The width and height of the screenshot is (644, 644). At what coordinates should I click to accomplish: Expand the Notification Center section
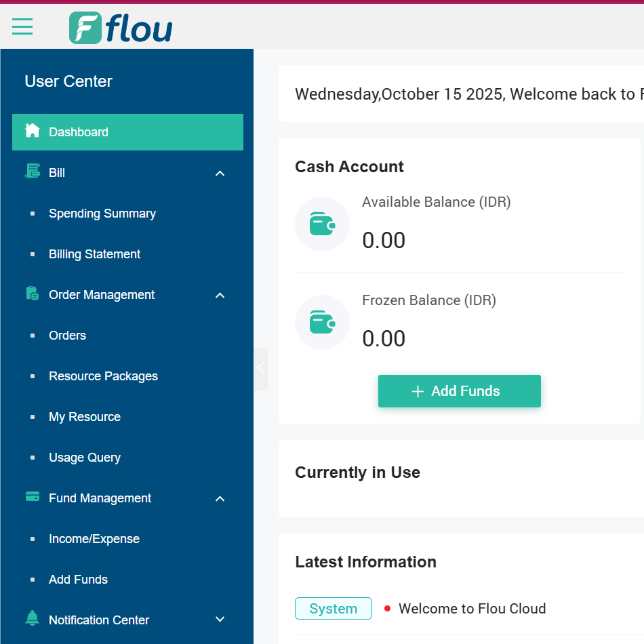tap(220, 620)
